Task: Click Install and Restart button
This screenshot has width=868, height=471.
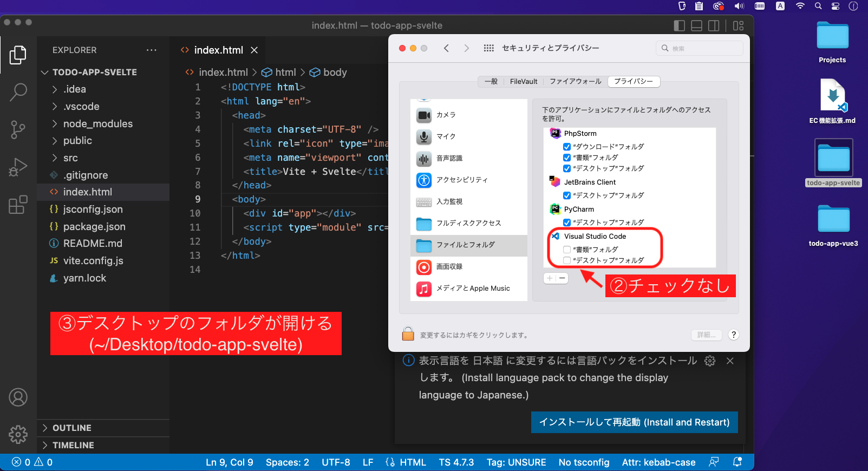Action: pos(634,422)
